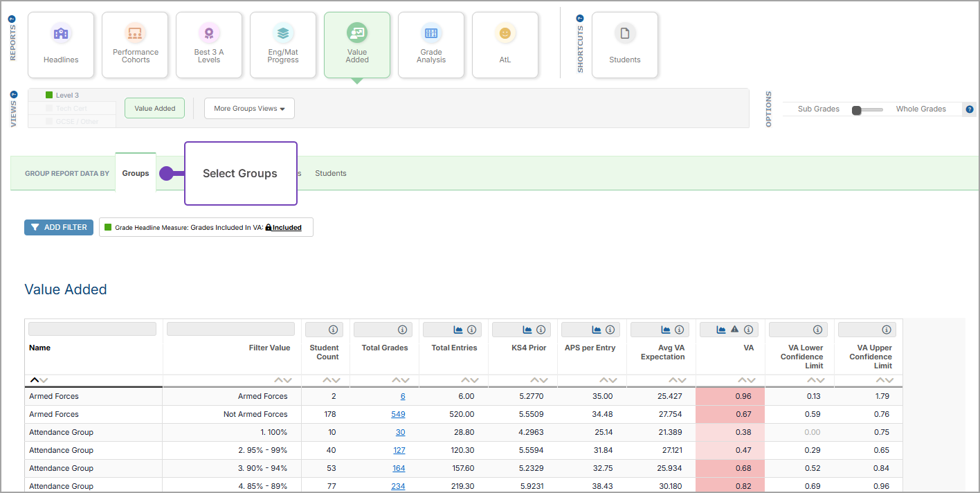Screen dimensions: 980x493
Task: Switch to the Groups tab
Action: click(136, 173)
